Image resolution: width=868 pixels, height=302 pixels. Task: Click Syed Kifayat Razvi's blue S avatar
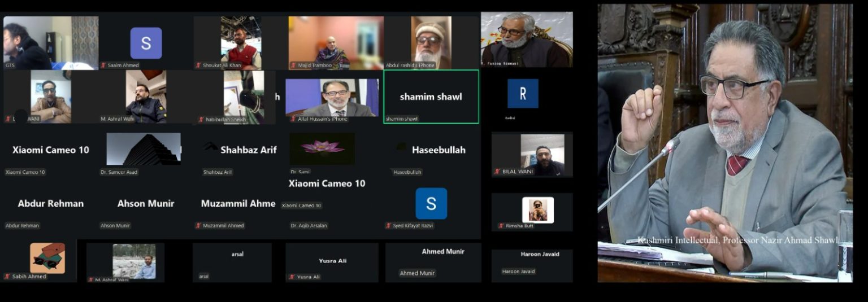[x=431, y=204]
